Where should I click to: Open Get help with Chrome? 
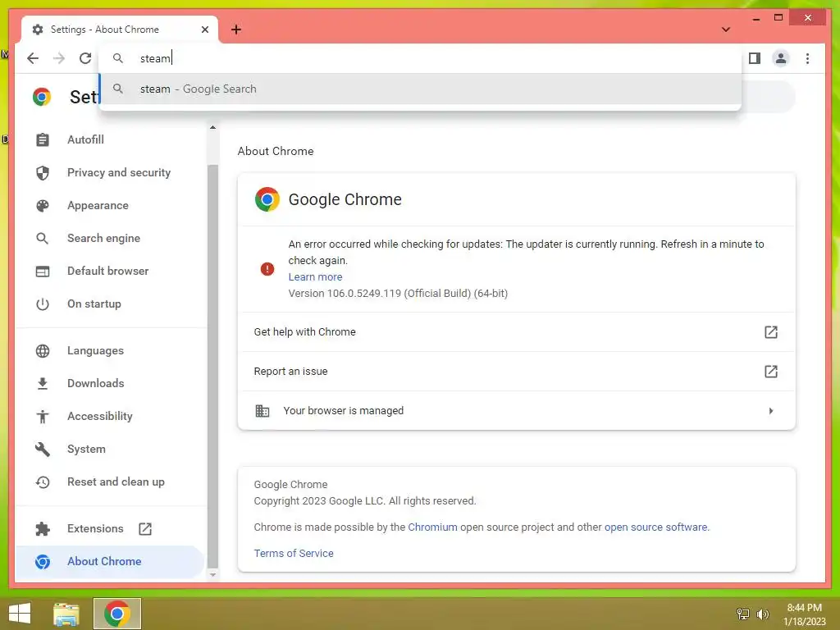pos(516,331)
